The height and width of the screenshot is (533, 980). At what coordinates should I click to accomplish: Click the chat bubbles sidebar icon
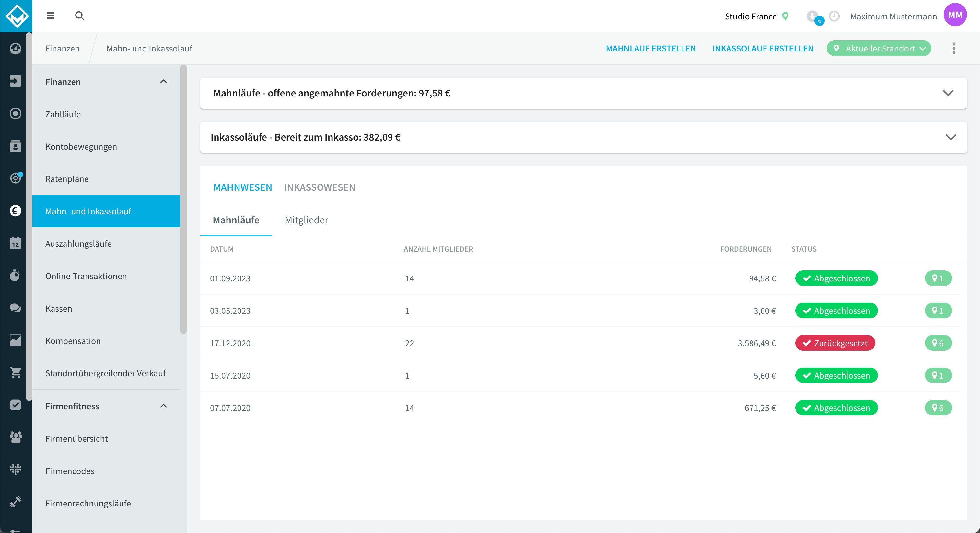pos(16,308)
